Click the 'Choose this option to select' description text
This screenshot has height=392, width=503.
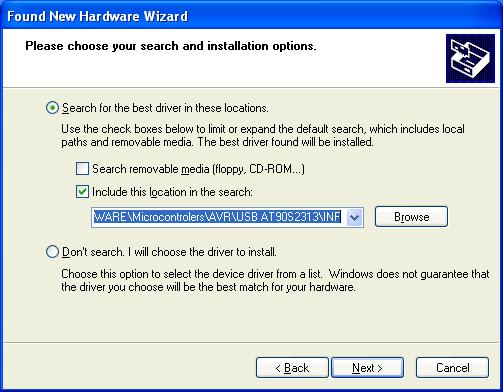coord(275,280)
